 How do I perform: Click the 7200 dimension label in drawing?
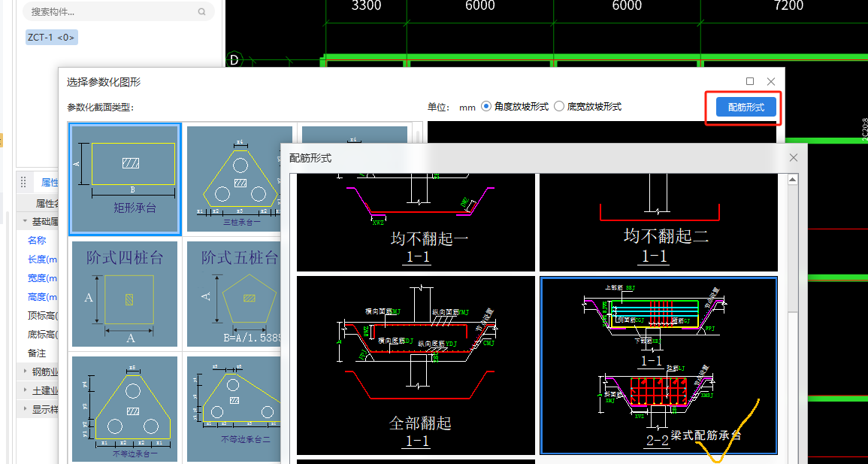pos(789,5)
